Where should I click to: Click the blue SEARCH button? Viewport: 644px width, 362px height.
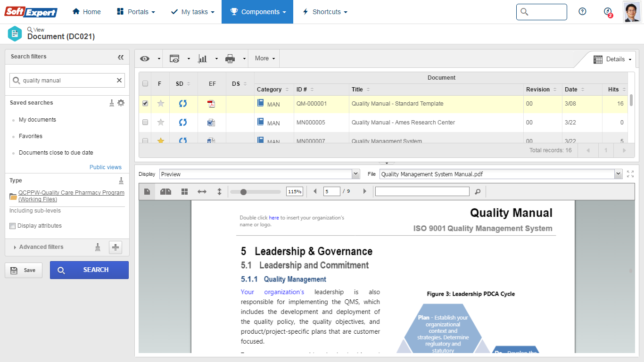pos(89,270)
